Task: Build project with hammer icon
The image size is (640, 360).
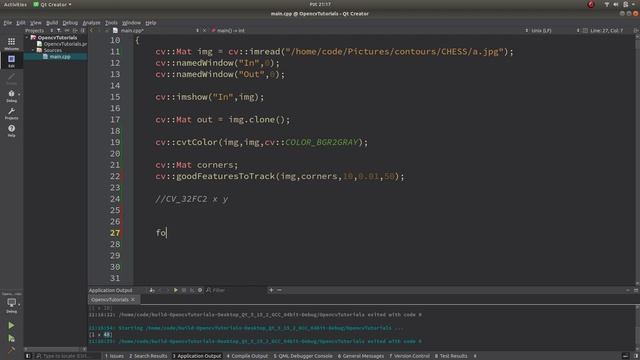Action: coord(11,350)
